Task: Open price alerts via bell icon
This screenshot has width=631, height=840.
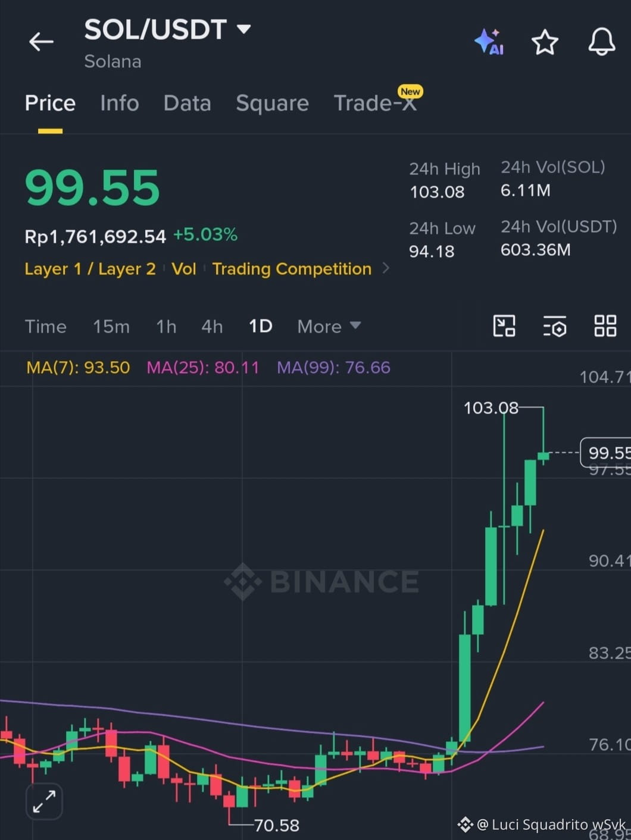Action: (602, 42)
